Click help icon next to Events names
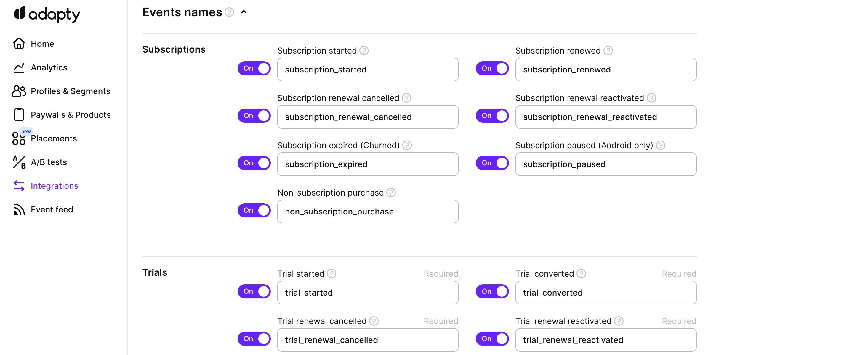Image resolution: width=868 pixels, height=355 pixels. [230, 12]
